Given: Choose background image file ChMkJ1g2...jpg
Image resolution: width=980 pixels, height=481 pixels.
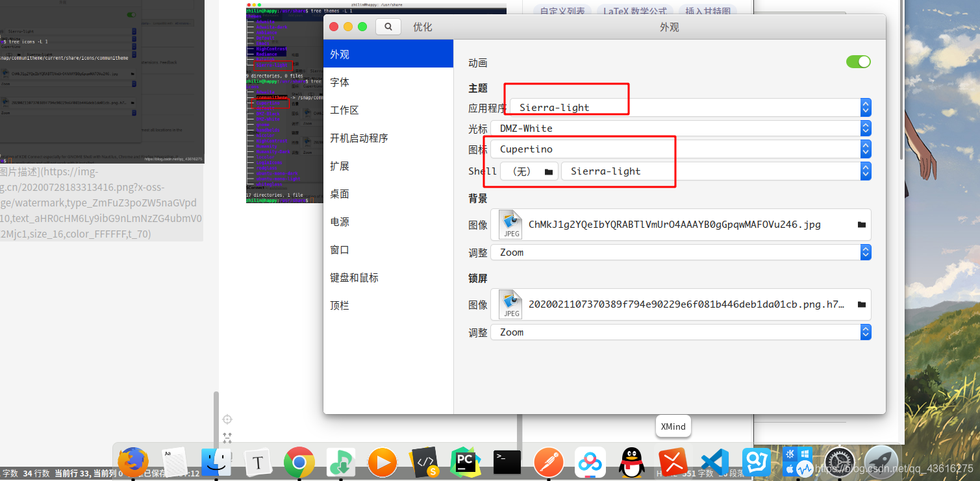Looking at the screenshot, I should click(681, 225).
